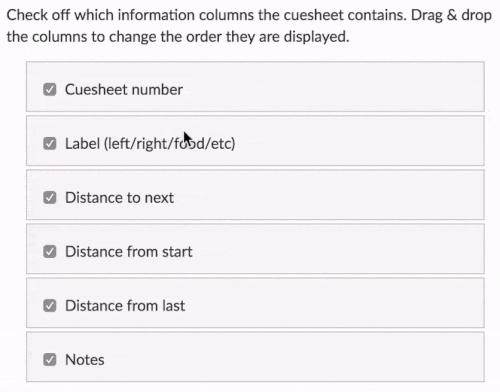Select the Distance to next row's empty area
This screenshot has height=392, width=500.
coord(328,195)
